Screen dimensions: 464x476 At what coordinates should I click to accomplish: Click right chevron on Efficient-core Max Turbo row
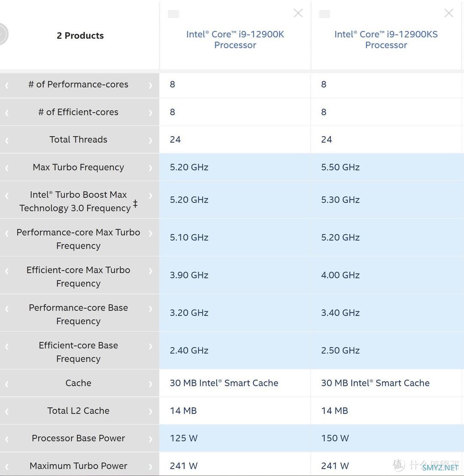[x=150, y=271]
